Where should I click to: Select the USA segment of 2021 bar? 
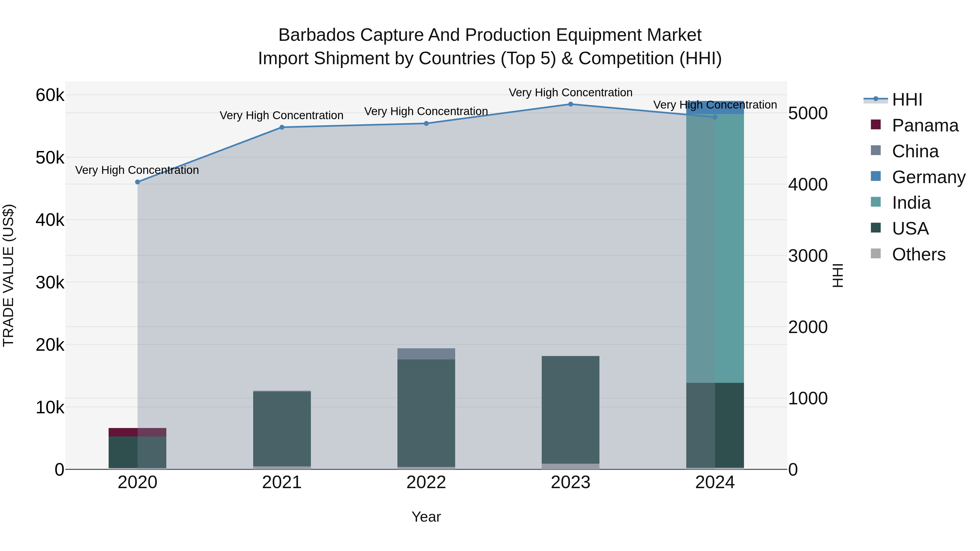point(282,429)
